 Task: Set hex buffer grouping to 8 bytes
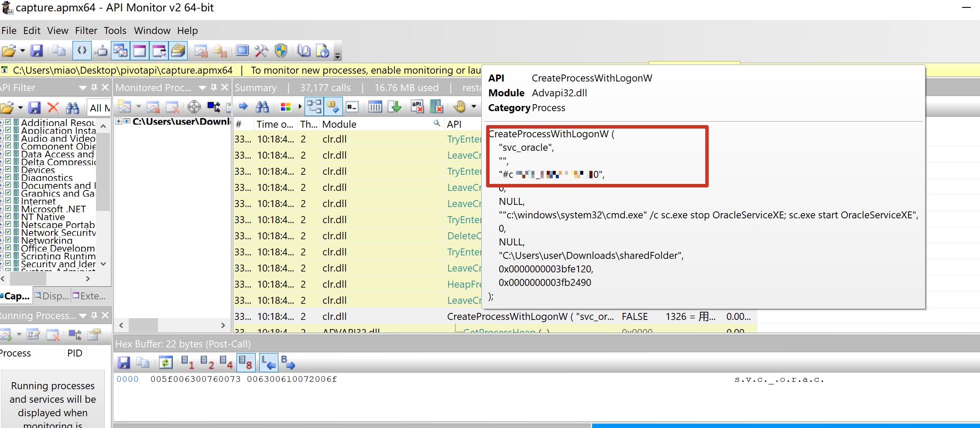[x=245, y=363]
